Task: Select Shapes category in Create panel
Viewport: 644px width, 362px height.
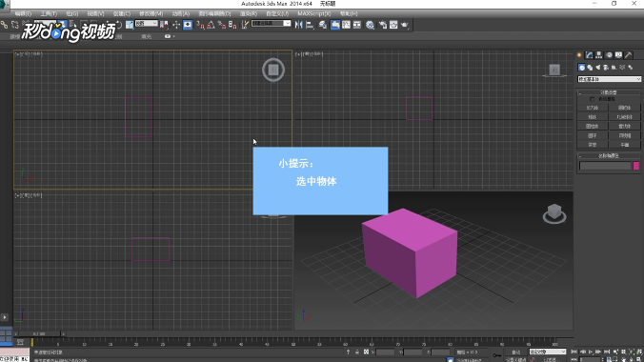Action: tap(590, 68)
